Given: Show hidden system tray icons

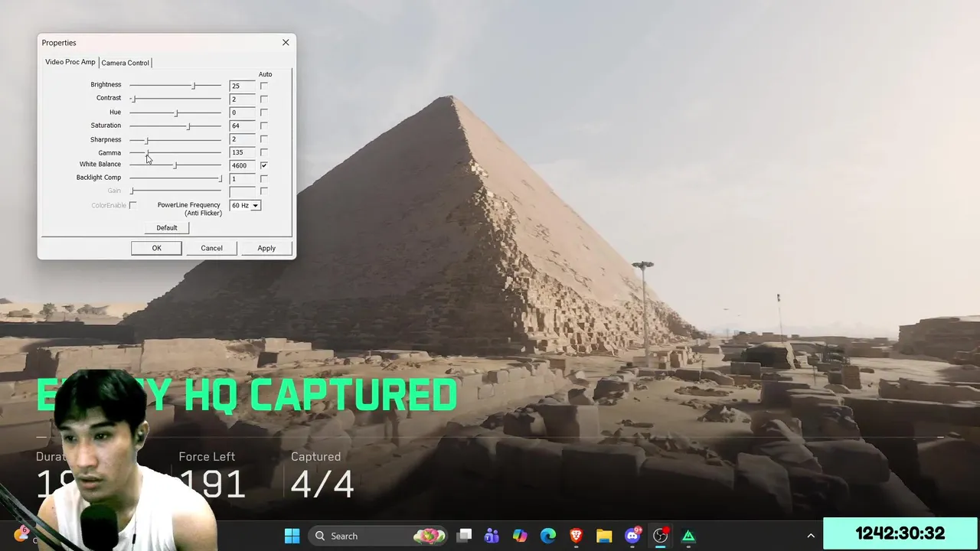Looking at the screenshot, I should coord(811,536).
